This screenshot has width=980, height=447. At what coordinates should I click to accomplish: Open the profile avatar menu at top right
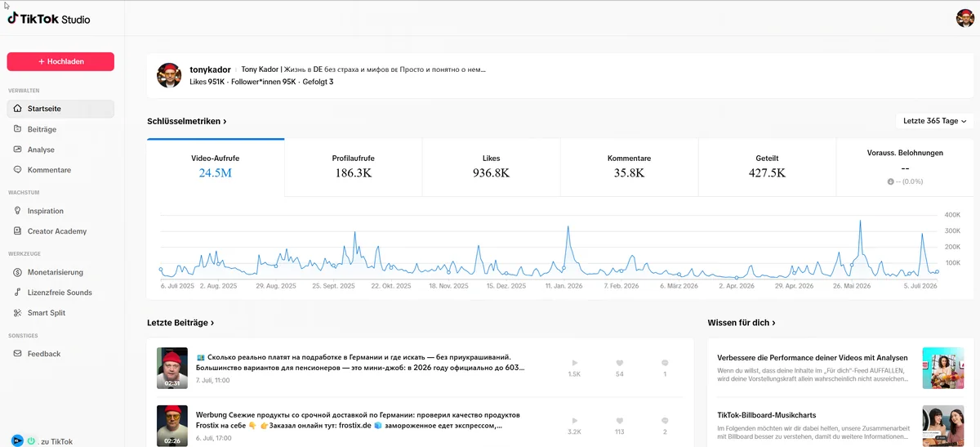tap(964, 18)
